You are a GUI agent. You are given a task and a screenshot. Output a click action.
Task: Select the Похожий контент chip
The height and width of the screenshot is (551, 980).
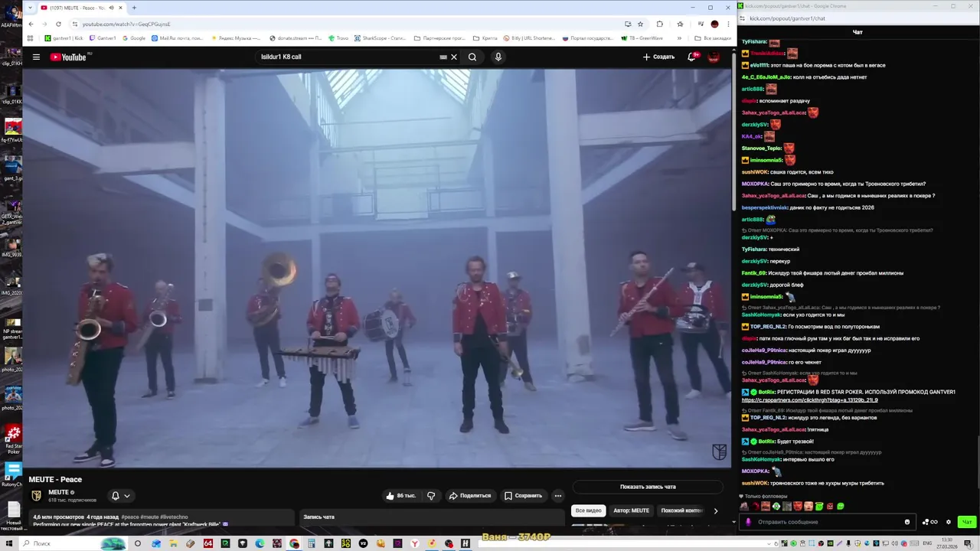(x=681, y=510)
